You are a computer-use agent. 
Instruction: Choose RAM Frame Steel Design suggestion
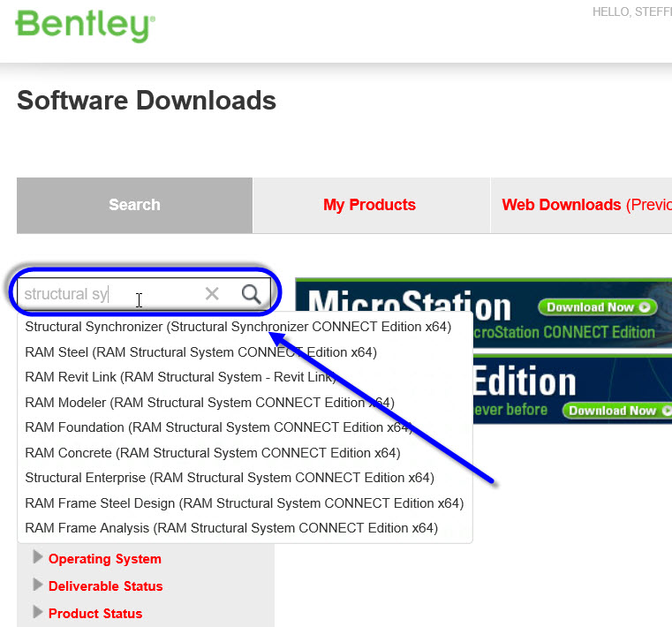click(245, 503)
